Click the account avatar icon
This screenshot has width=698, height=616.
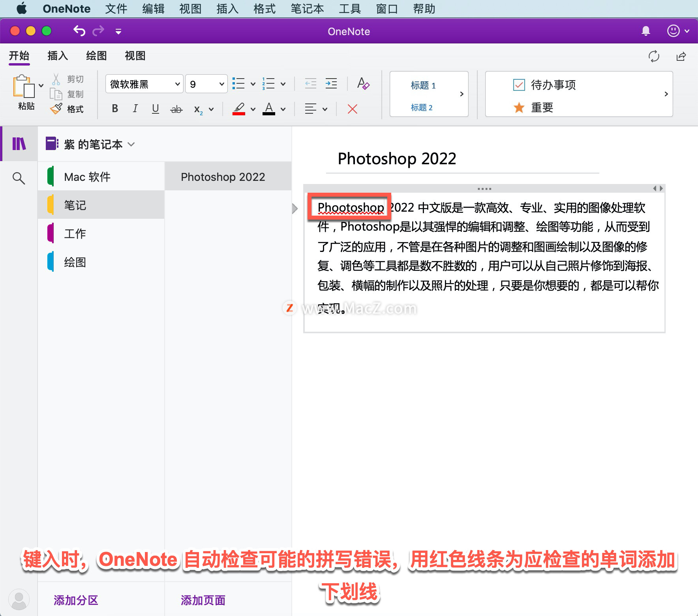(x=19, y=599)
